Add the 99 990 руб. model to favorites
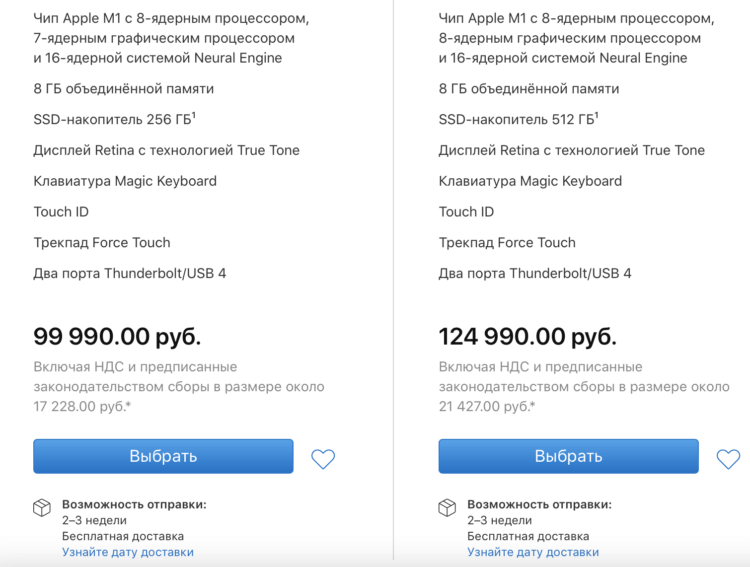Viewport: 750px width, 567px height. pyautogui.click(x=323, y=459)
